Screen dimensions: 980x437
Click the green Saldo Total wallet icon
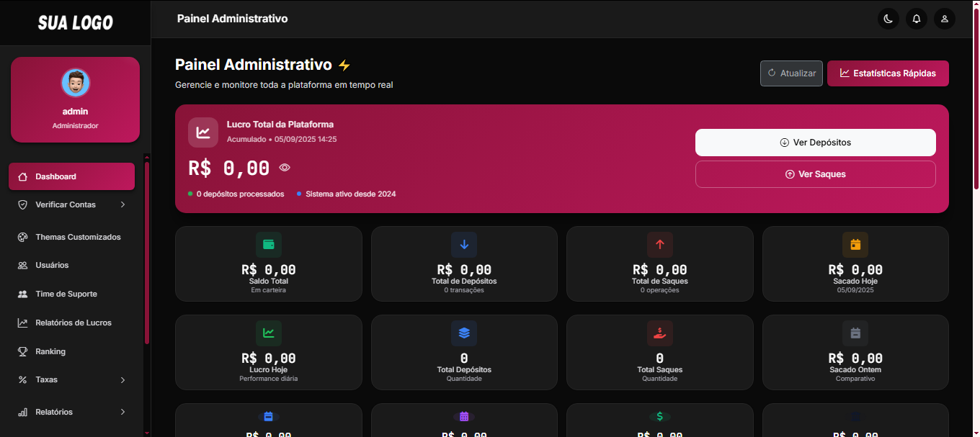point(268,245)
